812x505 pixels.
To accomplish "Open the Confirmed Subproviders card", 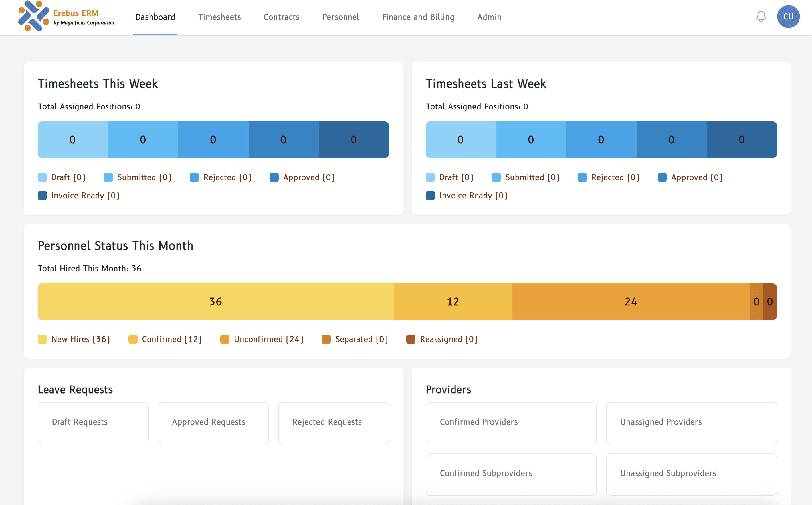I will click(x=511, y=474).
